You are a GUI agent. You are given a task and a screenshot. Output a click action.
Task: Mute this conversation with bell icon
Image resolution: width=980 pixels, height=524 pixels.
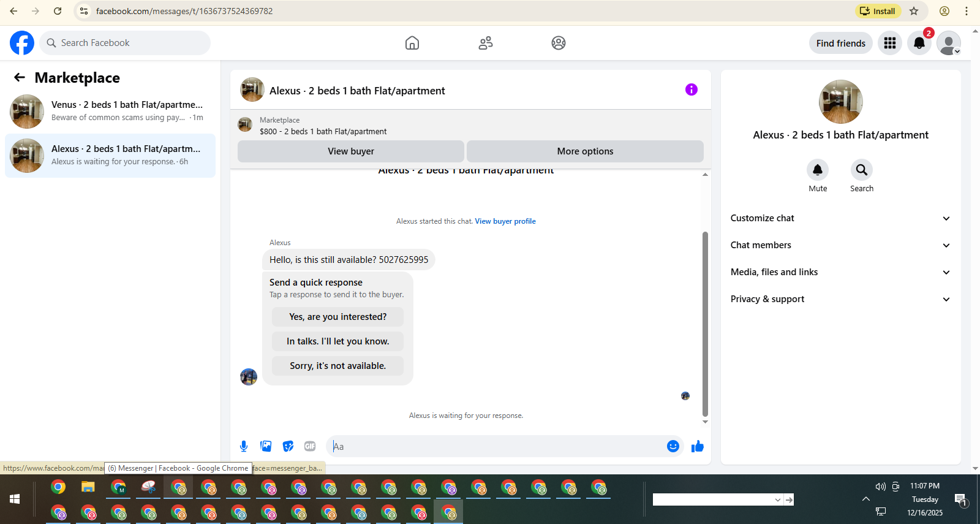tap(818, 170)
